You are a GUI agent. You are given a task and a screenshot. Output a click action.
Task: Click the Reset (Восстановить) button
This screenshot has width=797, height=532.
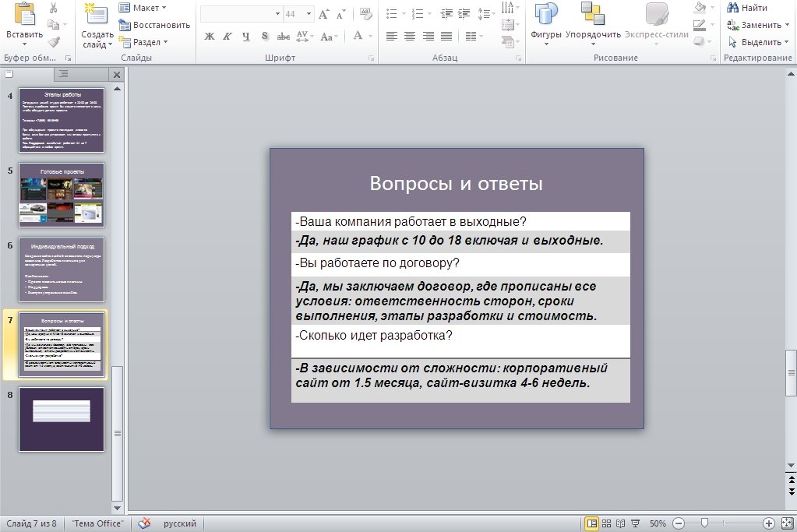pyautogui.click(x=154, y=25)
